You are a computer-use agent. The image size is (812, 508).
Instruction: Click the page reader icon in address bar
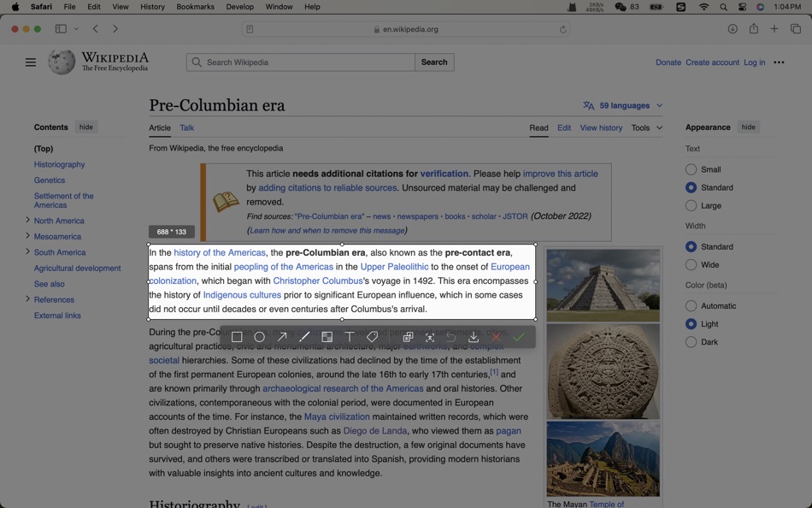pos(250,30)
